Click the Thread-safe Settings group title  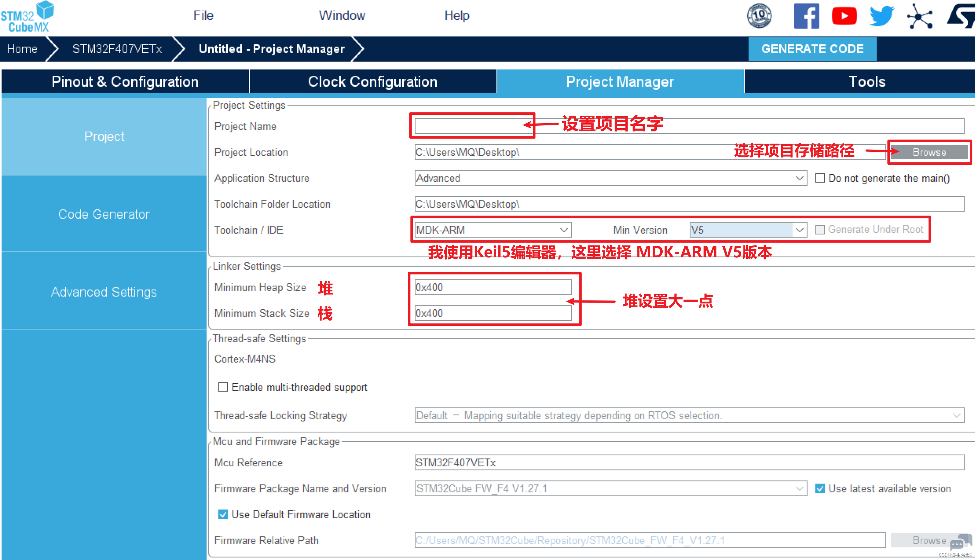[259, 338]
